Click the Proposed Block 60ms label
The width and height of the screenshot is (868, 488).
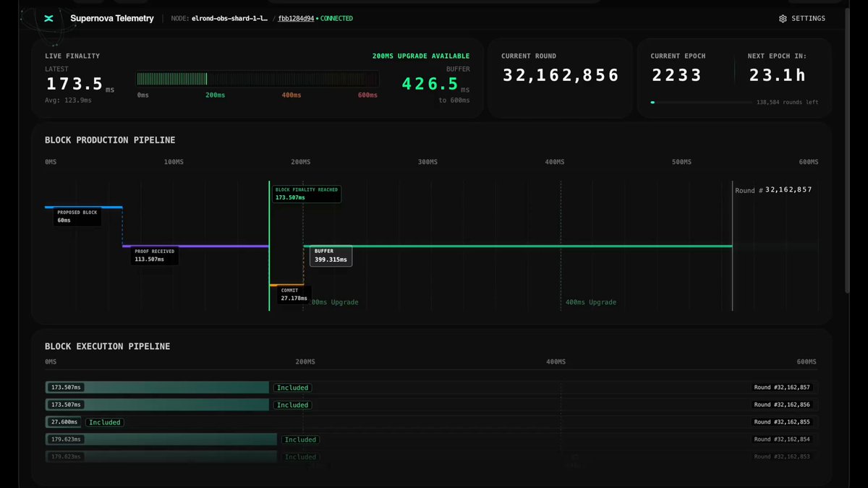coord(77,216)
